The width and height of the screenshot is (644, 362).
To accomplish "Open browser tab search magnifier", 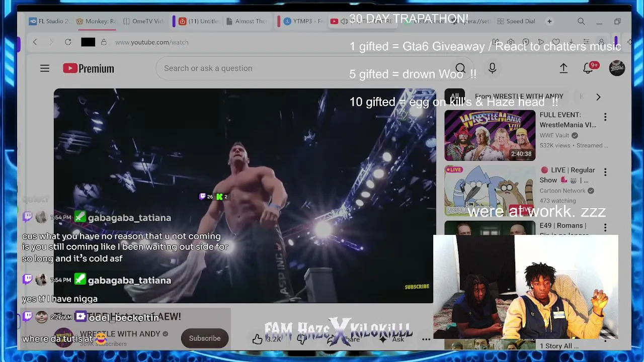I will point(581,22).
